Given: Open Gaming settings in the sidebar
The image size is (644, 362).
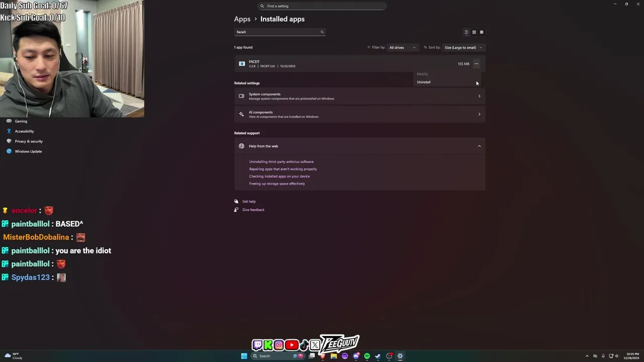Looking at the screenshot, I should pyautogui.click(x=21, y=121).
